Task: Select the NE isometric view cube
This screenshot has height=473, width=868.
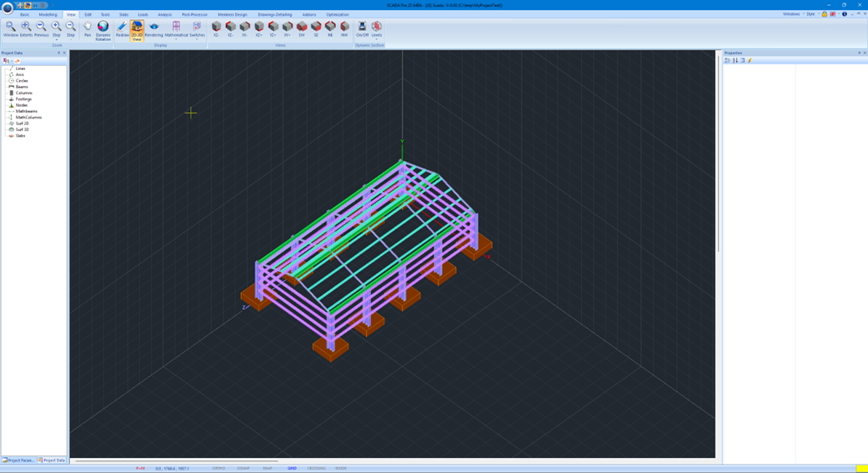Action: 330,29
